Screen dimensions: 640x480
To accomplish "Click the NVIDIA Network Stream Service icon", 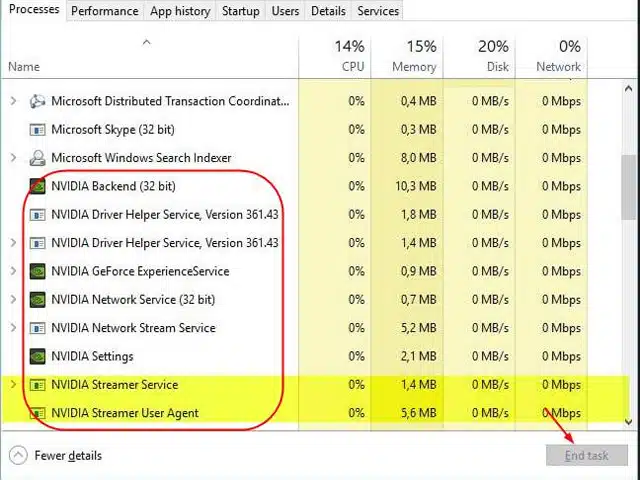I will coord(37,328).
